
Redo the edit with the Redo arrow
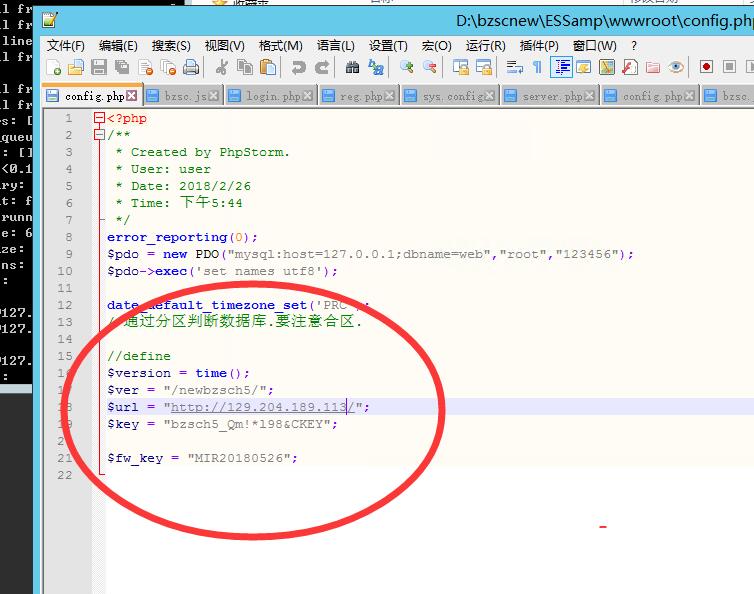coord(322,67)
